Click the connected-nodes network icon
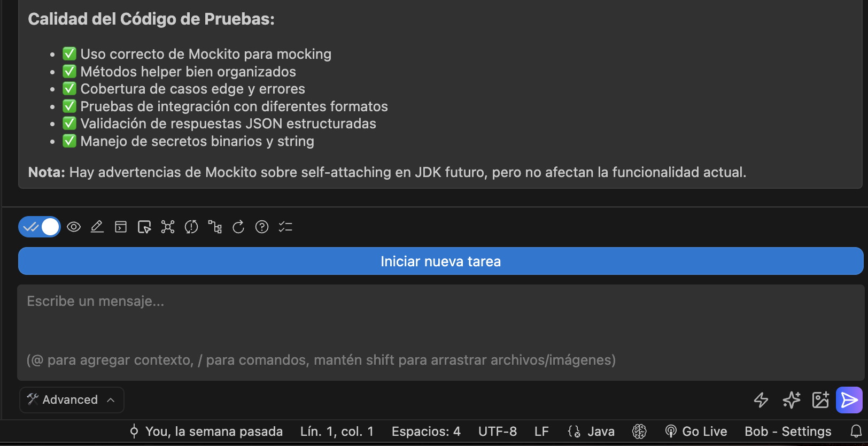This screenshot has width=868, height=446. tap(168, 227)
